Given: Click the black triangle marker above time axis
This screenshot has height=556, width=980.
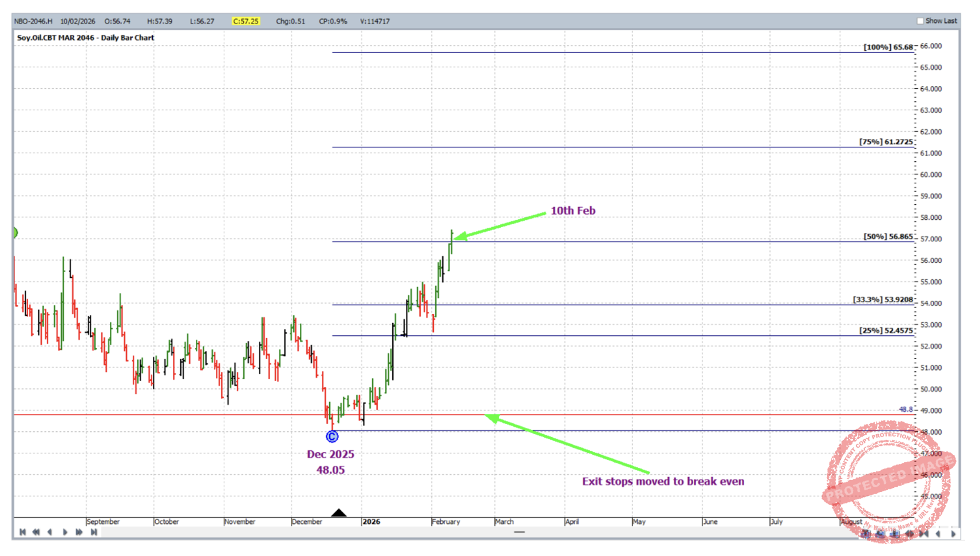Looking at the screenshot, I should [x=339, y=513].
